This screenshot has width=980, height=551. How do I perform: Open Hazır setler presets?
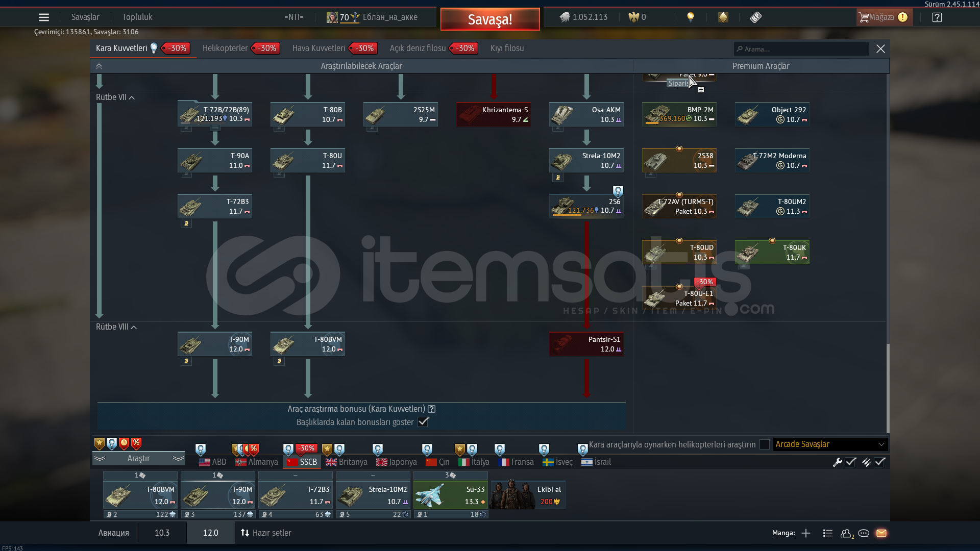click(x=266, y=533)
